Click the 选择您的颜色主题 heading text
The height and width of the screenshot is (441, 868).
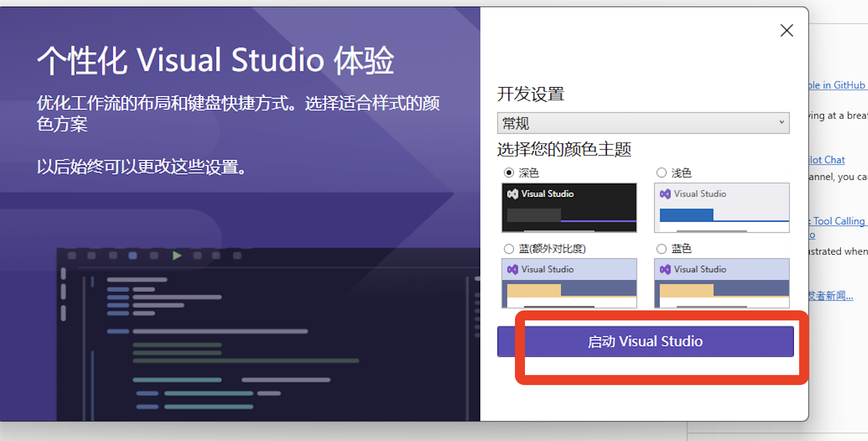564,149
